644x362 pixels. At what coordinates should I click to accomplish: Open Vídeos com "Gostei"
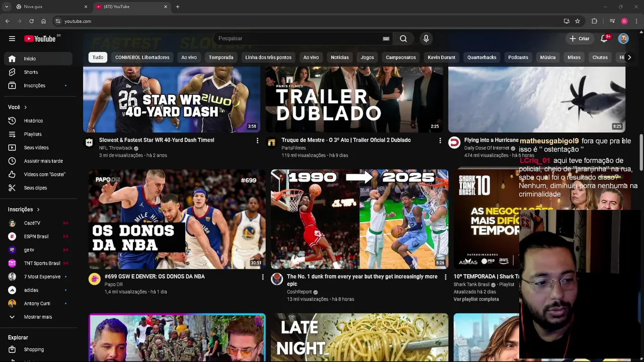click(38, 174)
